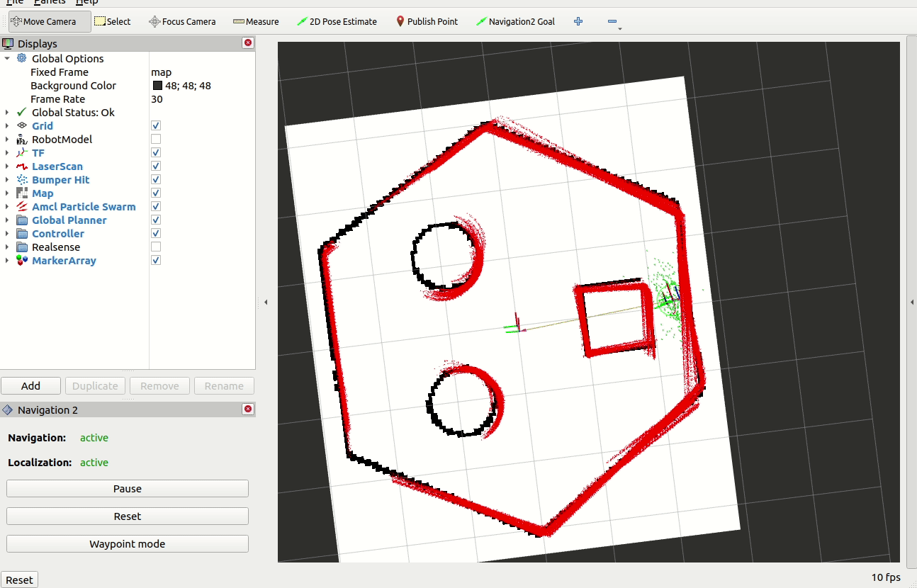Expand the Map display tree item

[7, 193]
